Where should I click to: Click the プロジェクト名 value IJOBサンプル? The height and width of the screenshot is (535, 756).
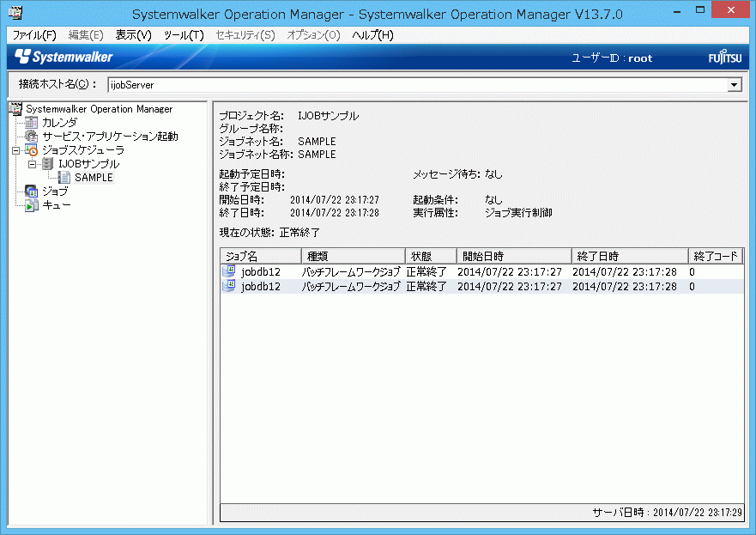tap(328, 116)
